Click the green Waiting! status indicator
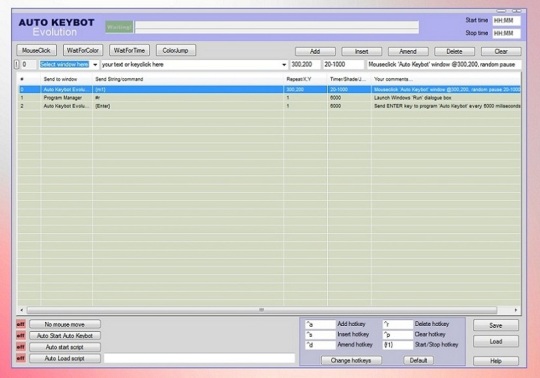Image resolution: width=540 pixels, height=378 pixels. (x=119, y=27)
